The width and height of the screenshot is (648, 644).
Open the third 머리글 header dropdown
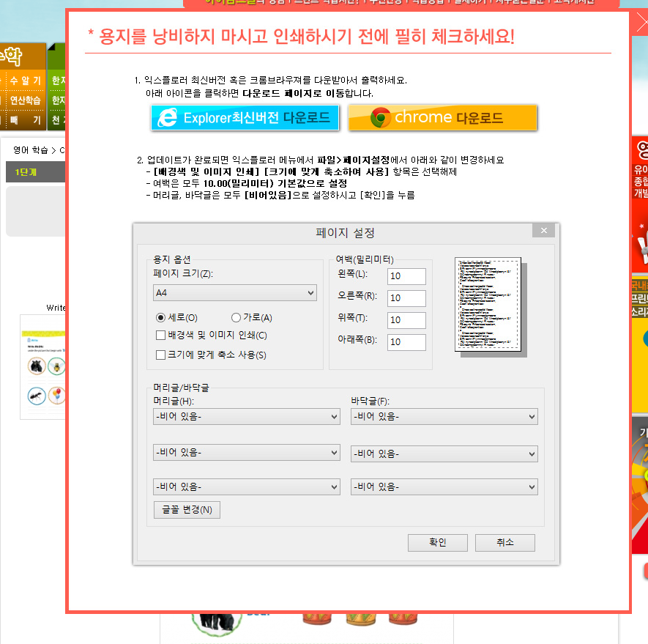click(247, 487)
